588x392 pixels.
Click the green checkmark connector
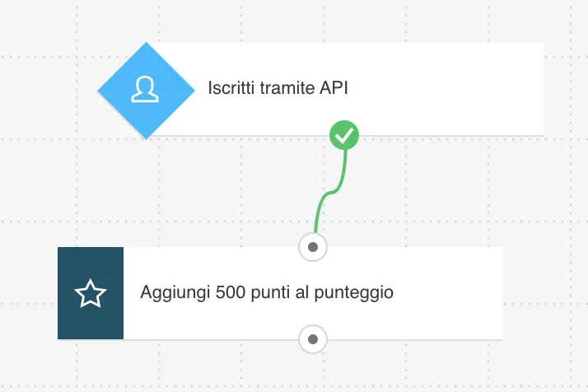[344, 135]
